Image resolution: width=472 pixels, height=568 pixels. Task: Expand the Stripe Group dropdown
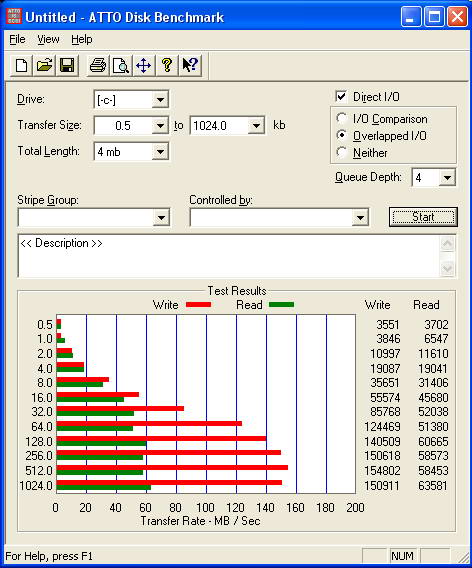point(161,217)
